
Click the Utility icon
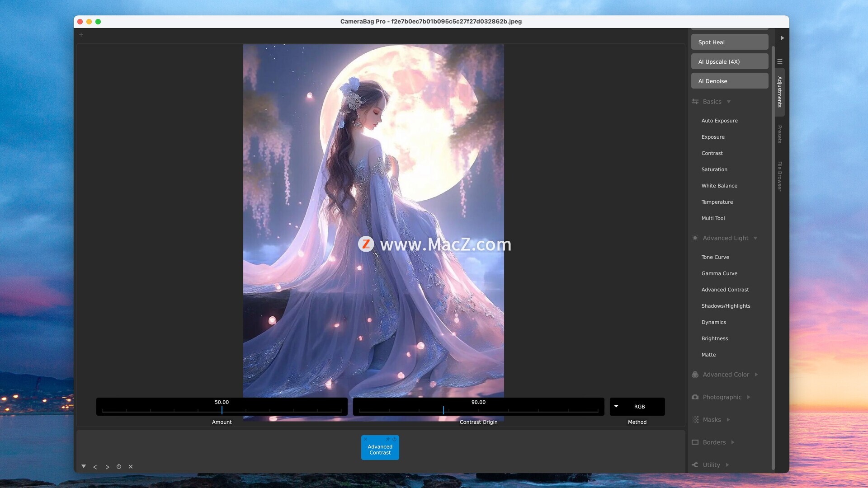[x=695, y=465]
